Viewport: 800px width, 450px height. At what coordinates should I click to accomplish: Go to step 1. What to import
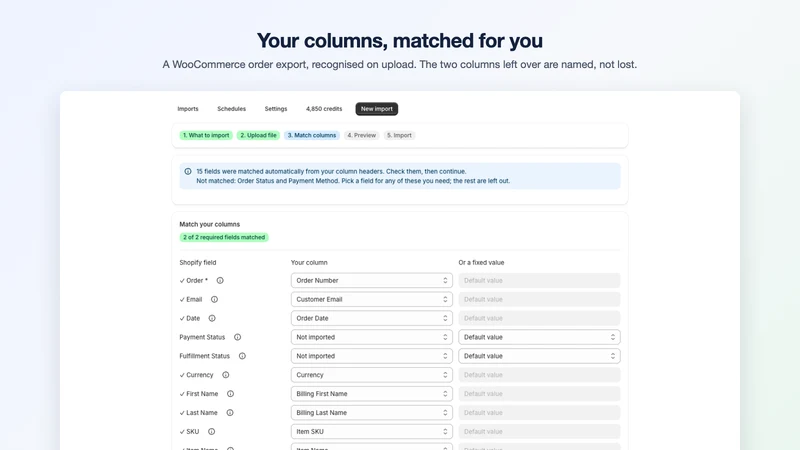tap(206, 135)
